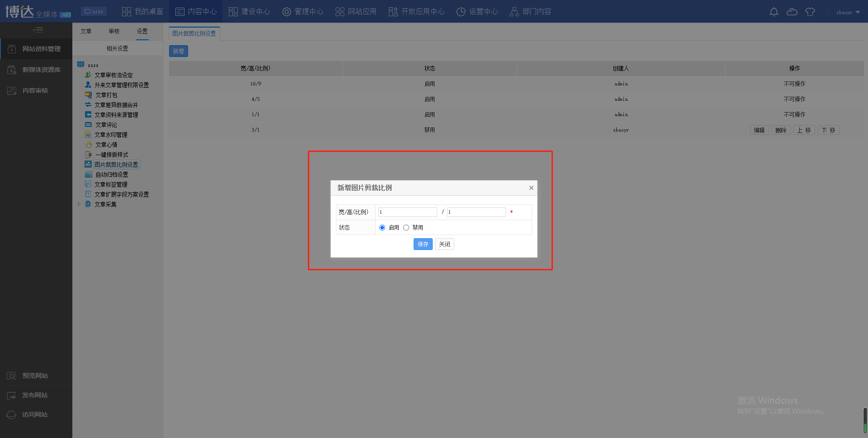Select the zzzz root tree node
The width and height of the screenshot is (868, 438).
(x=93, y=65)
